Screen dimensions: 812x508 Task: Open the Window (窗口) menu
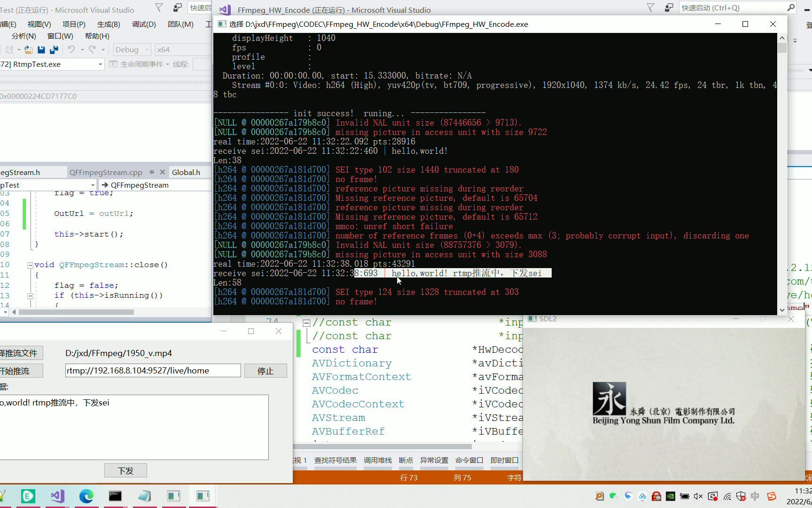point(60,36)
